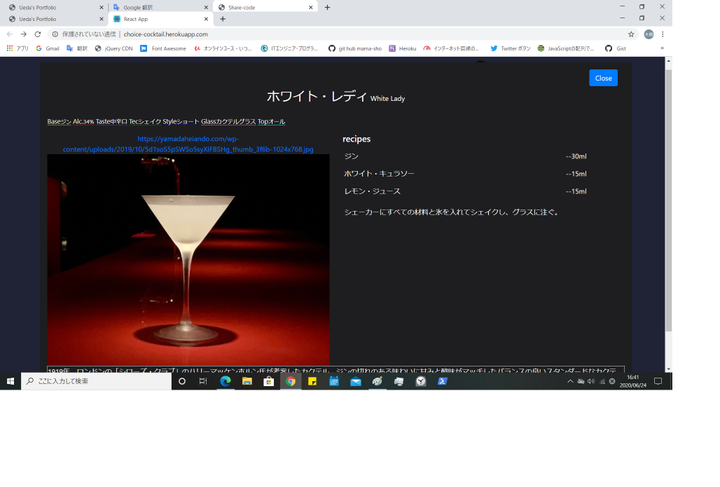Click the Tecシェイク tag
Viewport: 720px width, 487px height.
click(145, 122)
